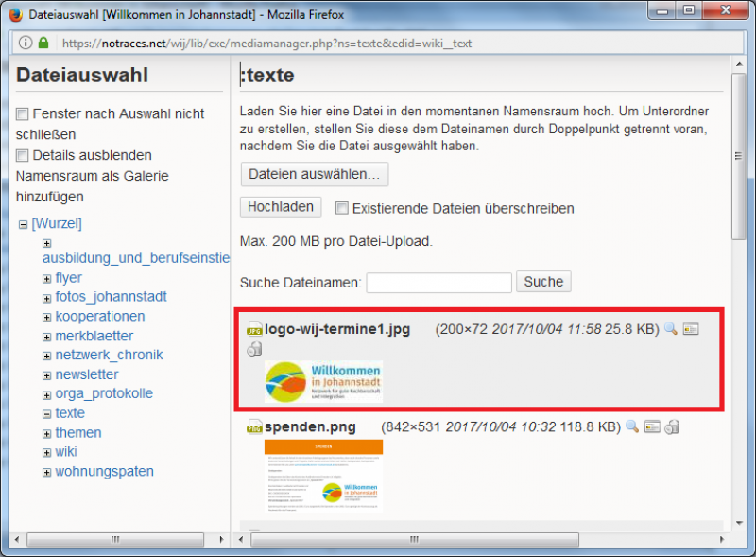
Task: Expand the themen plus toggle
Action: [x=46, y=433]
